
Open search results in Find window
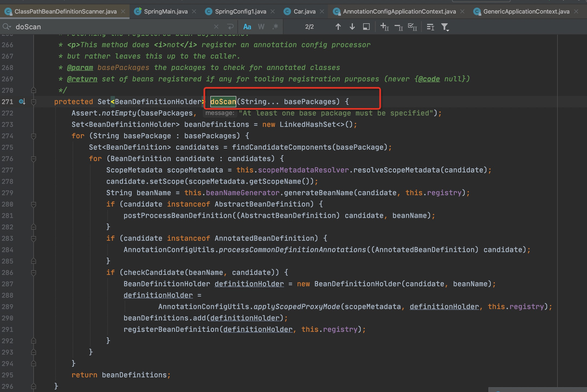(x=366, y=27)
